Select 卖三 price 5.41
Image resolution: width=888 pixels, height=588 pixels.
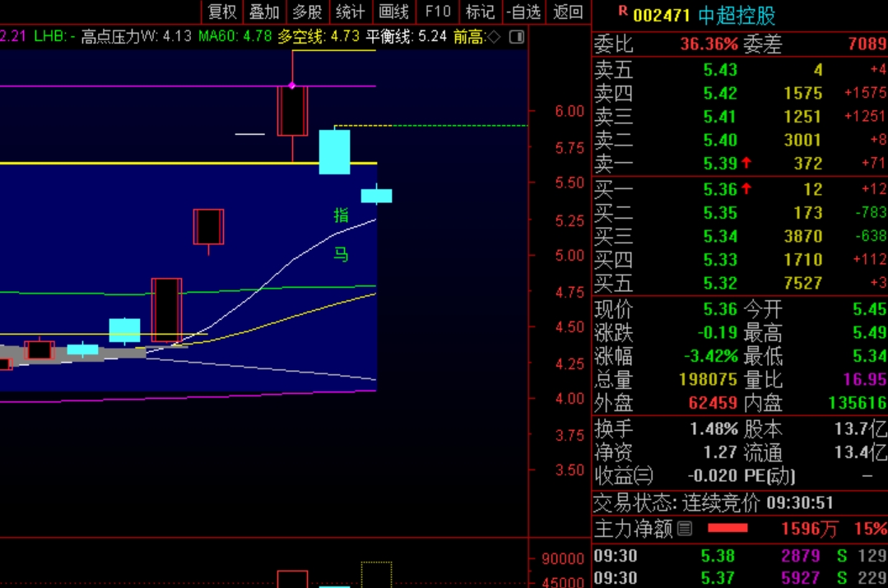[720, 117]
